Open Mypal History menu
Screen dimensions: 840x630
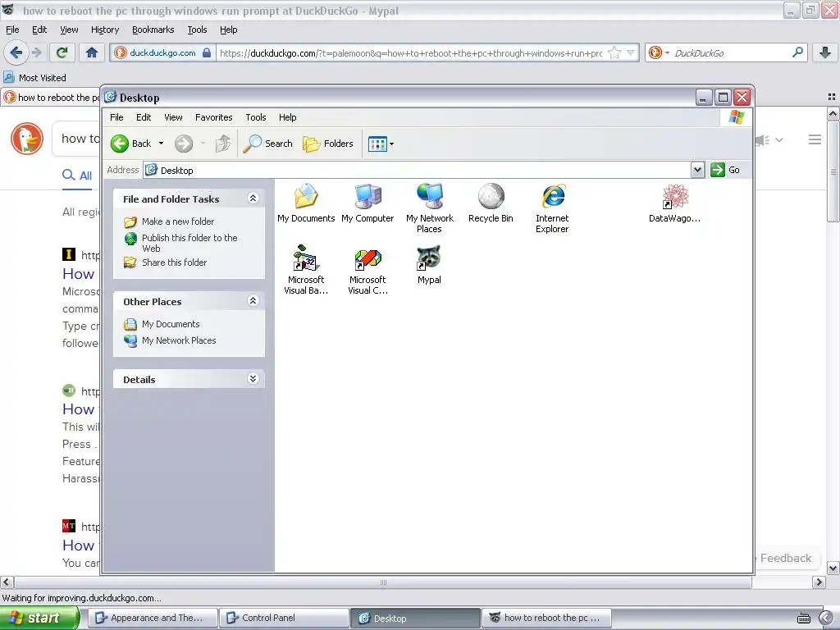104,30
